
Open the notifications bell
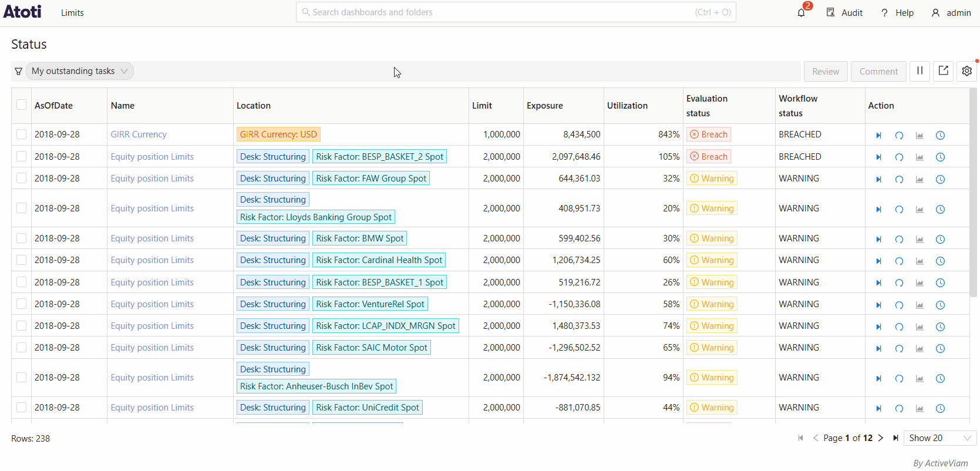tap(801, 12)
